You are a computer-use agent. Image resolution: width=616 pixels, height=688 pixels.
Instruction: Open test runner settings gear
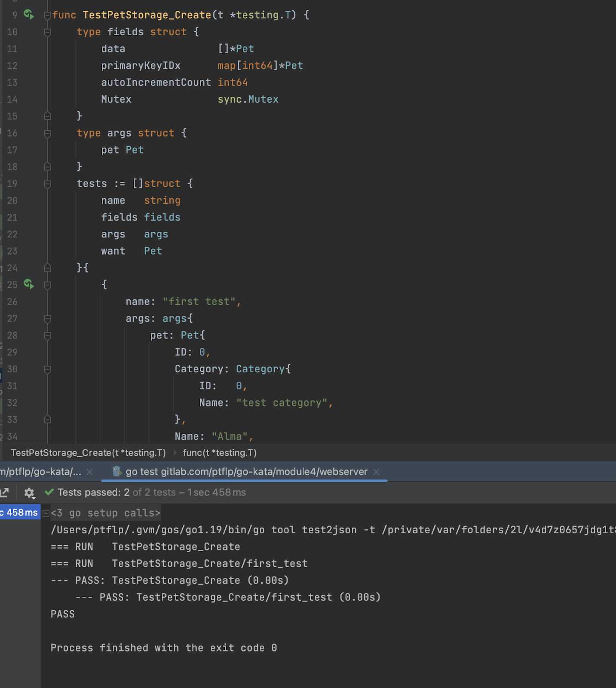pyautogui.click(x=29, y=493)
